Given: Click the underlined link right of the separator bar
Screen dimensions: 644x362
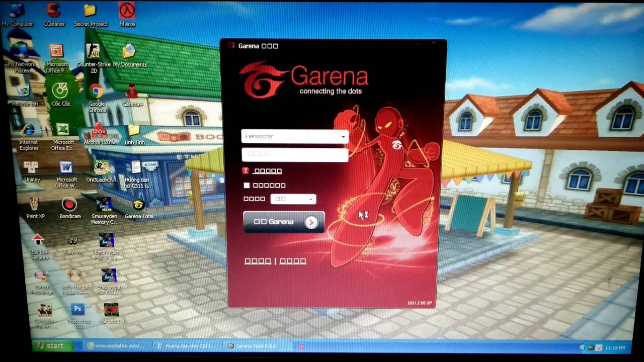Looking at the screenshot, I should (293, 261).
